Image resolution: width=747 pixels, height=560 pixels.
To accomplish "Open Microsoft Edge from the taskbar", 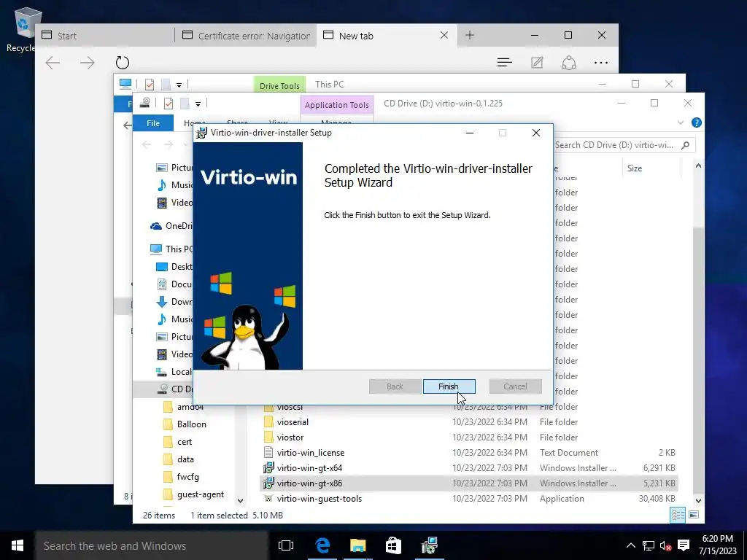I will (x=322, y=545).
